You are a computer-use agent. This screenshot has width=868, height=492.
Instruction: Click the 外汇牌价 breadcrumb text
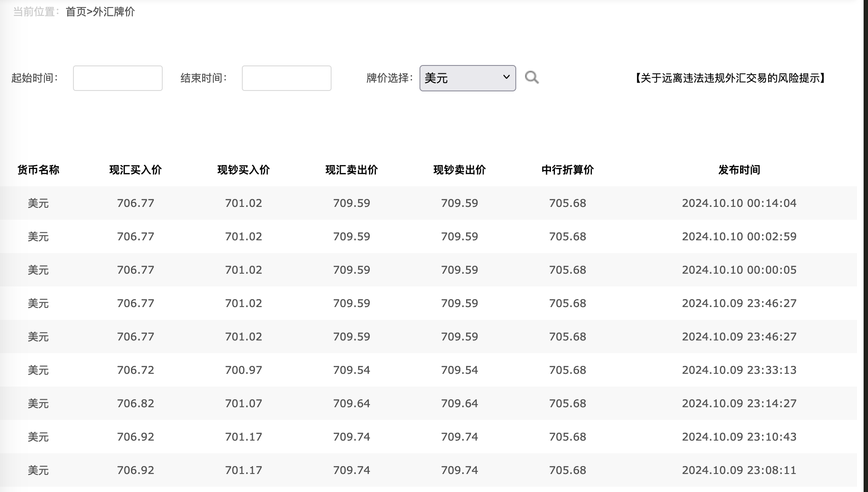(x=114, y=12)
